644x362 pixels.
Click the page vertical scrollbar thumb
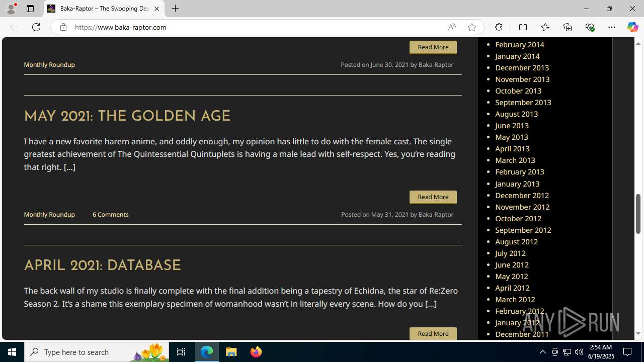[x=638, y=214]
